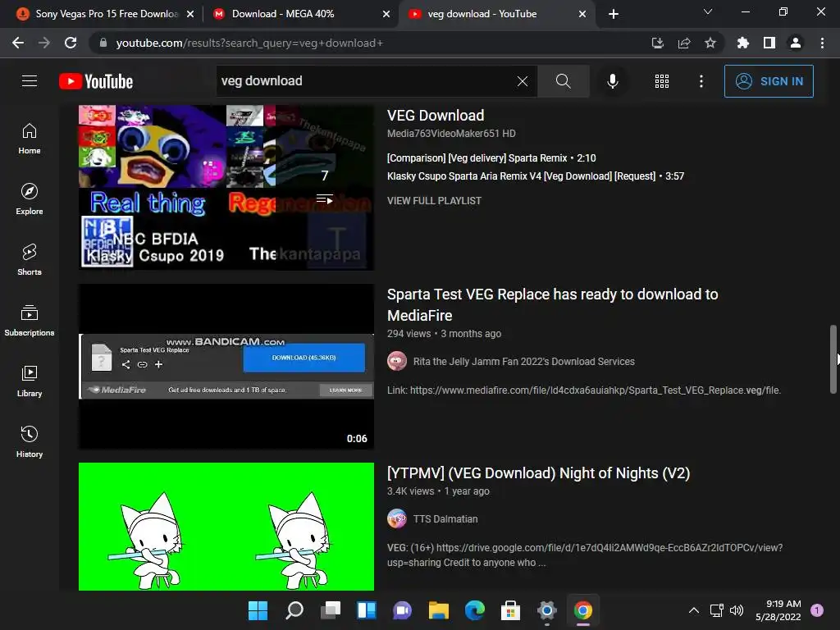The width and height of the screenshot is (840, 630).
Task: Click the magnifier search button
Action: 563,81
